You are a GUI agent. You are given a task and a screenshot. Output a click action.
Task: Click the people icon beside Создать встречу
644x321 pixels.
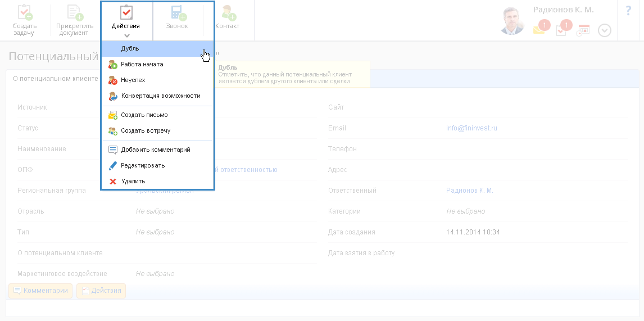[x=113, y=131]
